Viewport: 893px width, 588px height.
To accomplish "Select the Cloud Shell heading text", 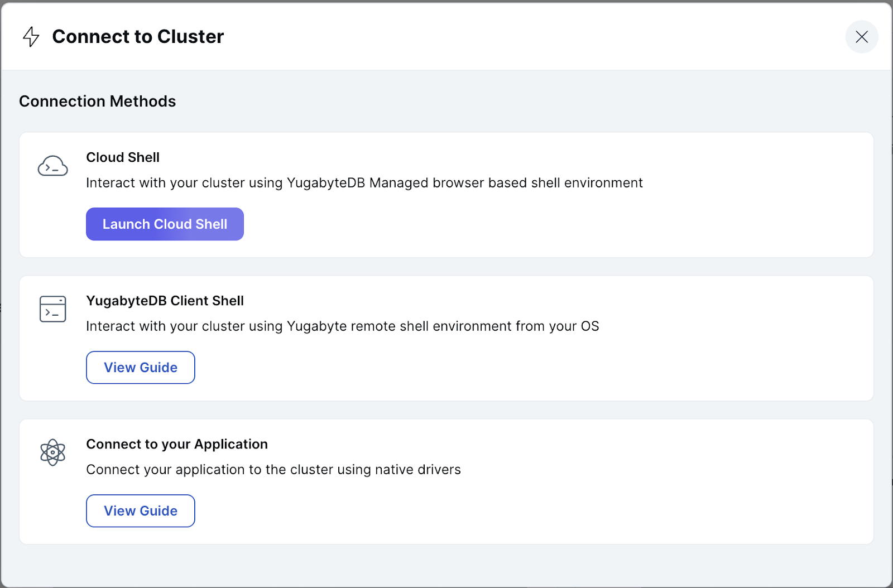I will 123,158.
